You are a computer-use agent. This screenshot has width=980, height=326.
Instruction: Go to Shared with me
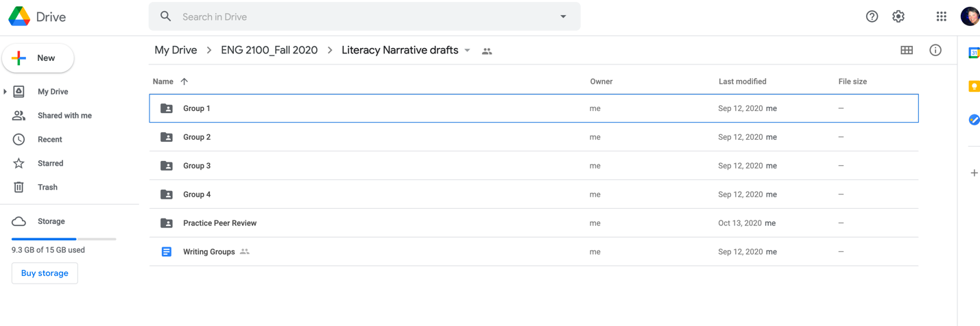(x=64, y=116)
